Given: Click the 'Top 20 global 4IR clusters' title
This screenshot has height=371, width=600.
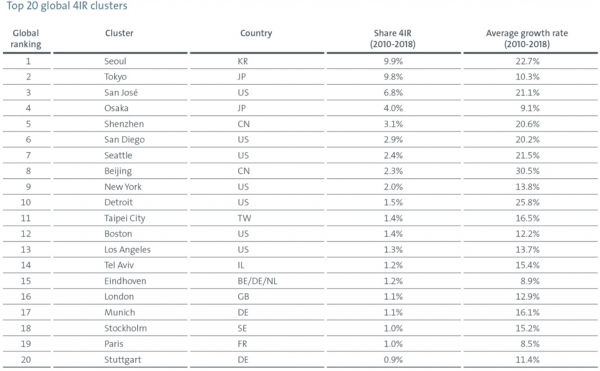Looking at the screenshot, I should point(67,6).
